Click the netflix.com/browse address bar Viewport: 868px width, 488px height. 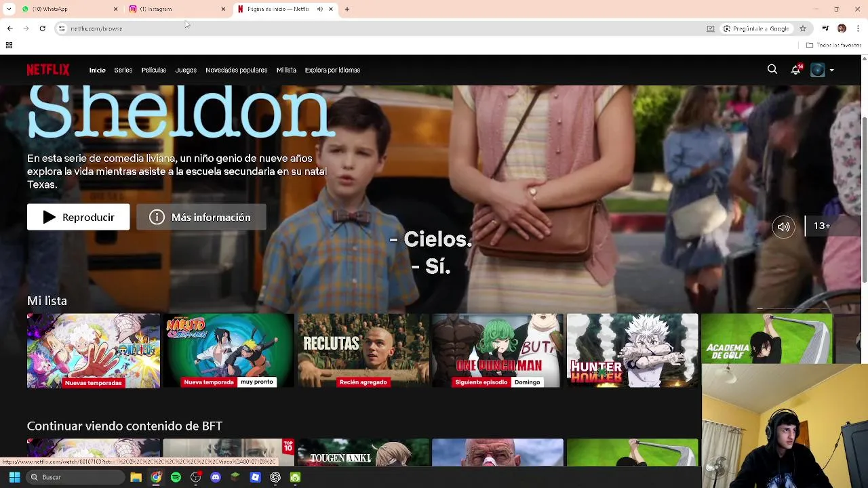click(380, 28)
